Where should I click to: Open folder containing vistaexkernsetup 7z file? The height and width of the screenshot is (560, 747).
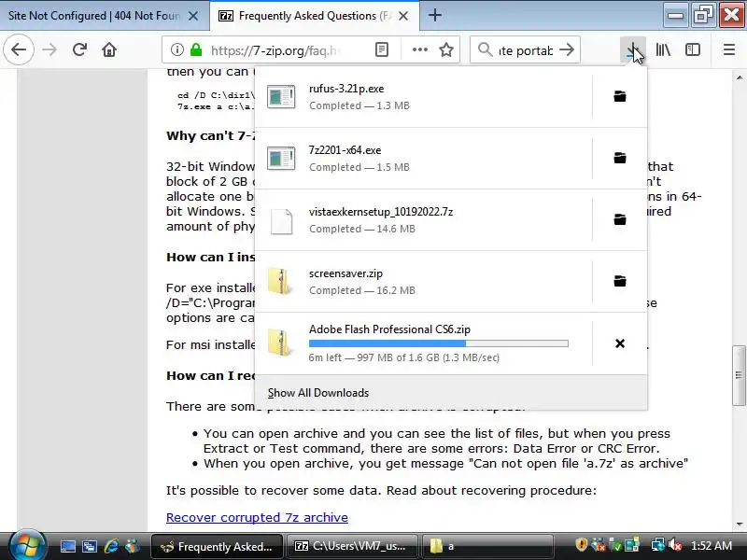tap(620, 219)
